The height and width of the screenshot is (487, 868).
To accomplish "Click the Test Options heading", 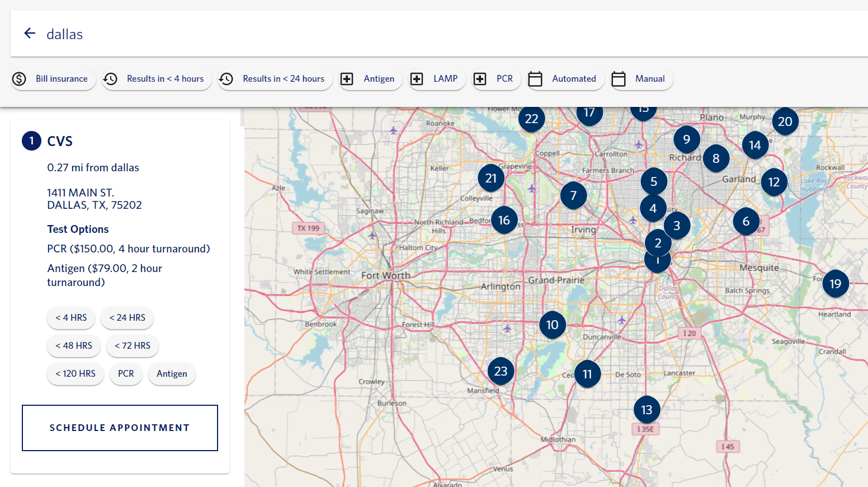I will (x=78, y=229).
